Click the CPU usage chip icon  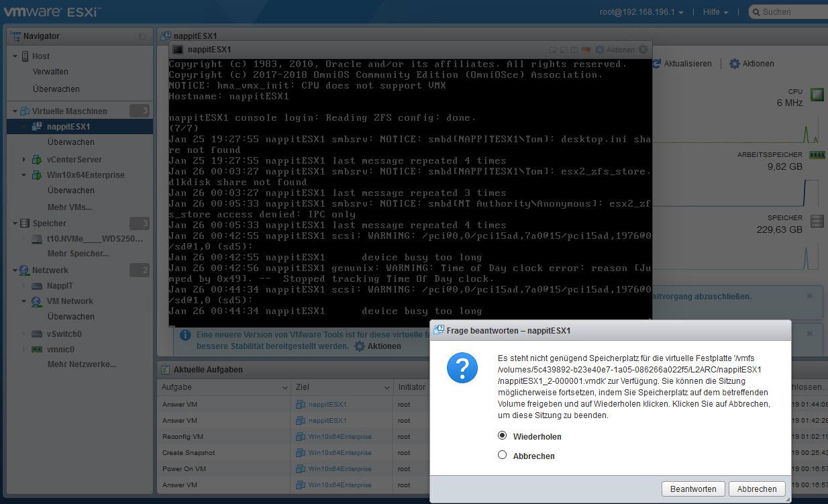click(x=817, y=95)
